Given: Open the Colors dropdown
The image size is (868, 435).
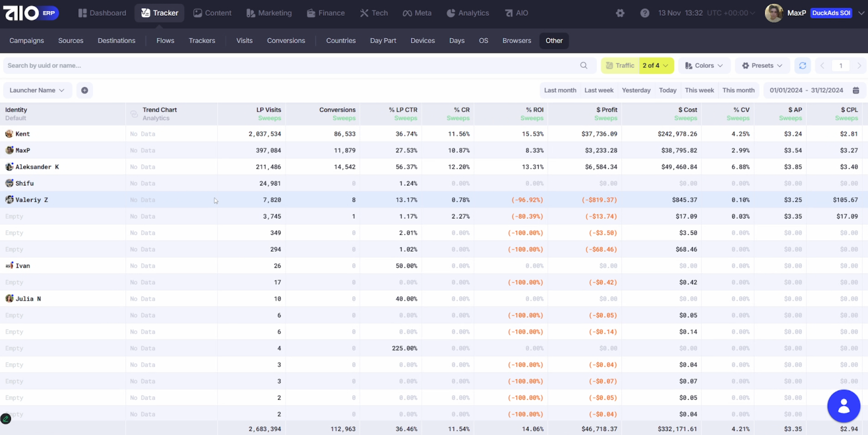Looking at the screenshot, I should point(704,66).
